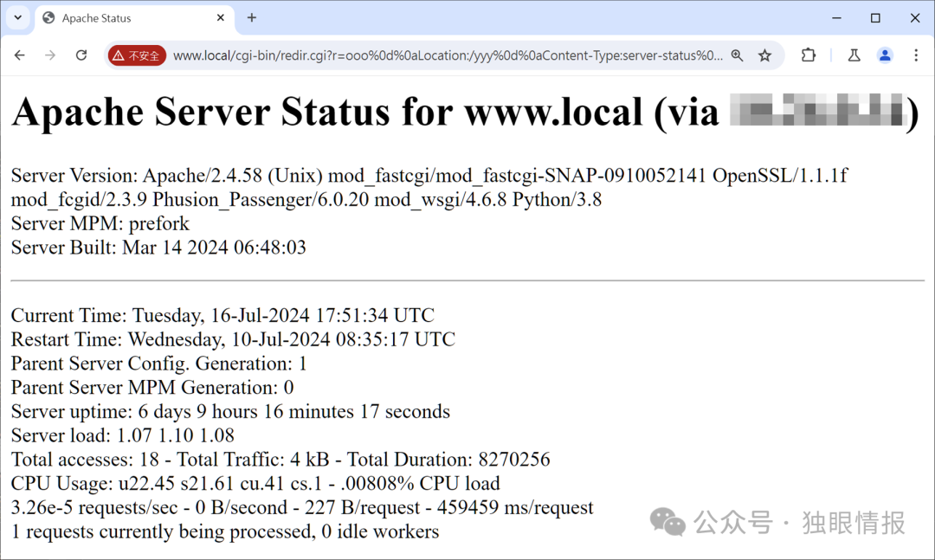935x560 pixels.
Task: Open the tab search dropdown arrow
Action: 18,18
